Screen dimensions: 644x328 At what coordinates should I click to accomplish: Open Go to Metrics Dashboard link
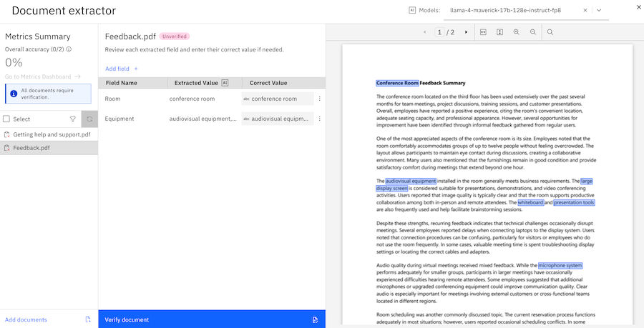(43, 76)
